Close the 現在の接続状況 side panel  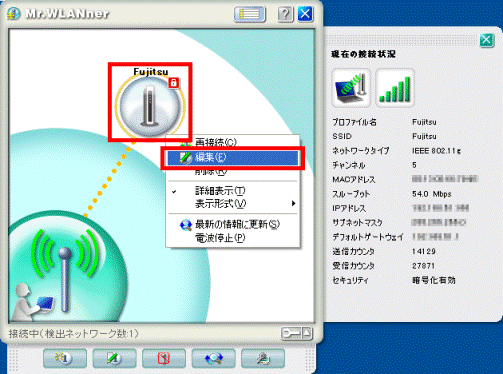point(486,40)
